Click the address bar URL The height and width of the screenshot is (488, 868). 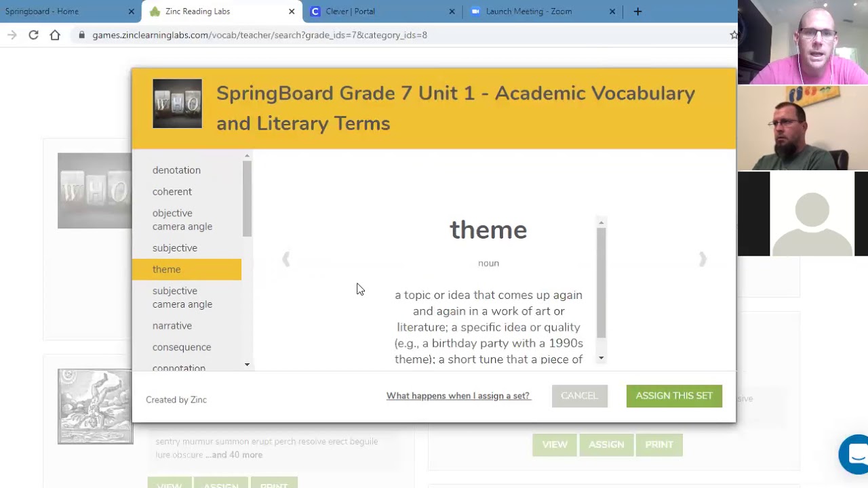(x=260, y=35)
